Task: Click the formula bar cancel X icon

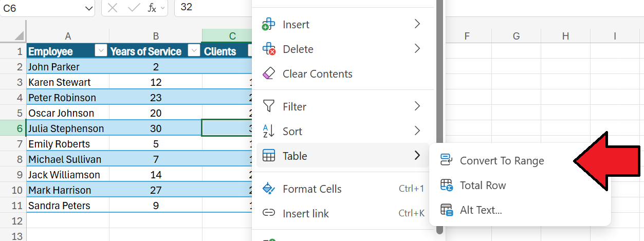Action: click(x=113, y=8)
